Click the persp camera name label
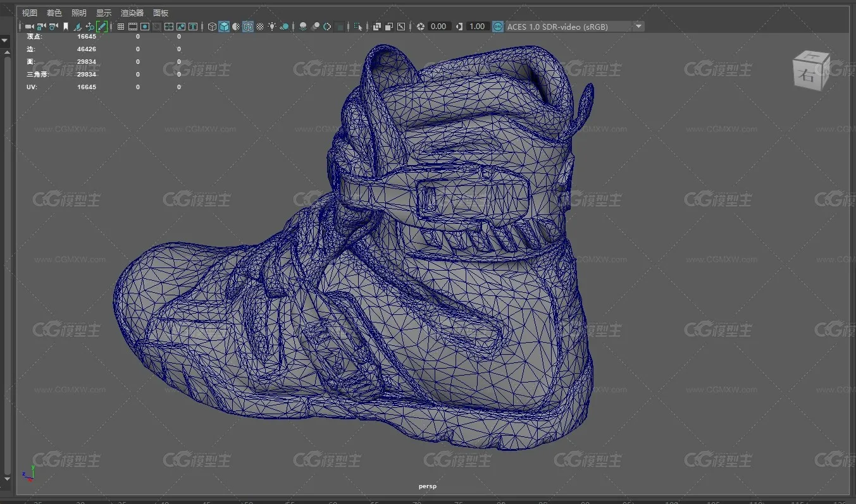This screenshot has height=504, width=856. tap(428, 486)
